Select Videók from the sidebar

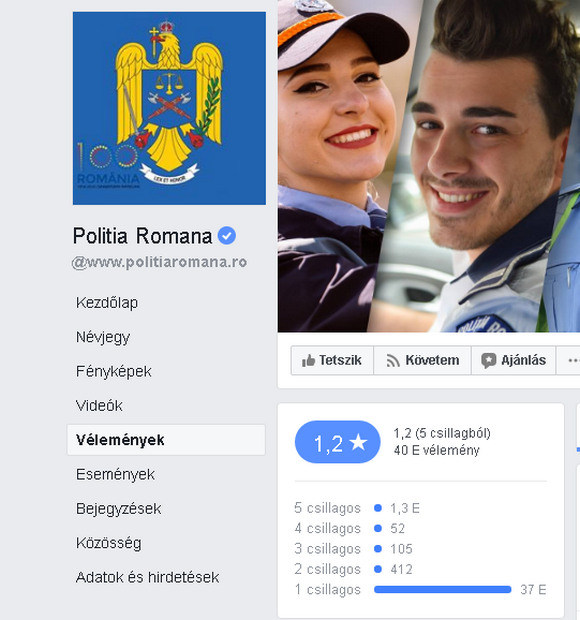tap(99, 406)
